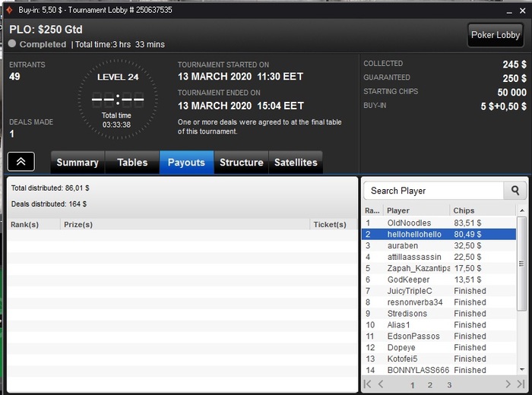Image resolution: width=532 pixels, height=395 pixels.
Task: Go to first page of player list
Action: [367, 384]
